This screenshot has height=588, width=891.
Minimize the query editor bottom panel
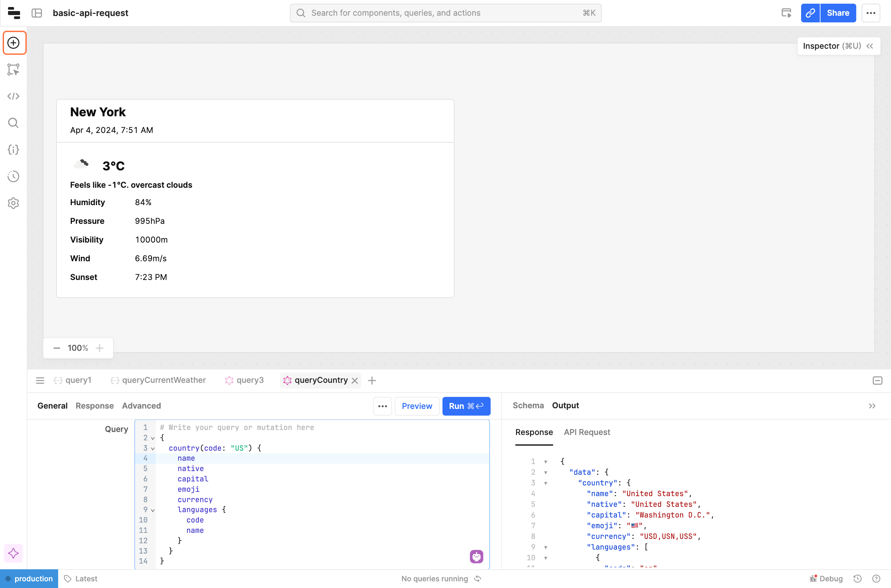point(877,381)
